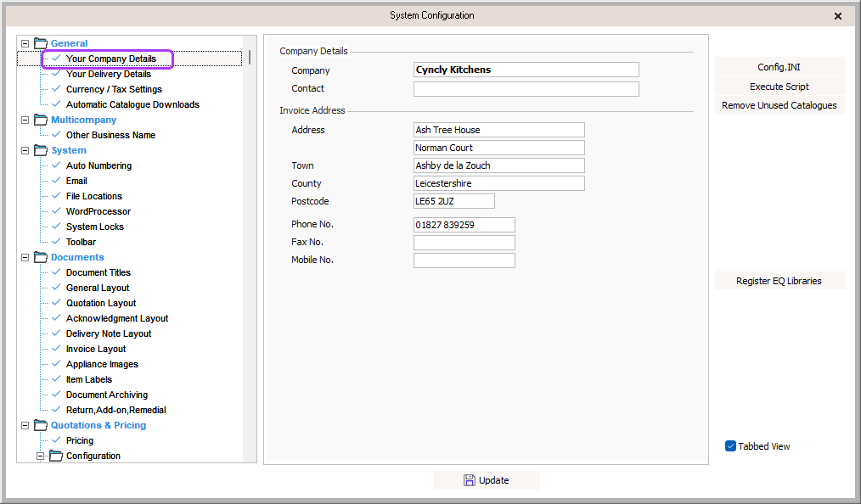The image size is (861, 504).
Task: Click checkmark icon beside Auto Numbering
Action: (x=56, y=165)
